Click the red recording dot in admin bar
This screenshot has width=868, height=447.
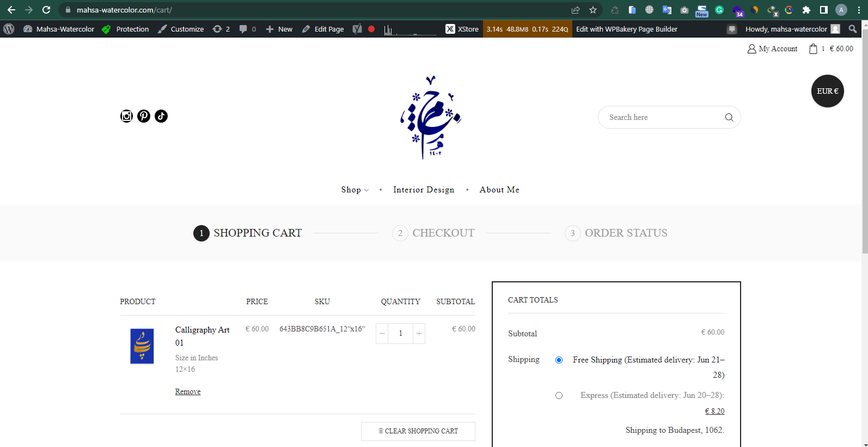(371, 29)
